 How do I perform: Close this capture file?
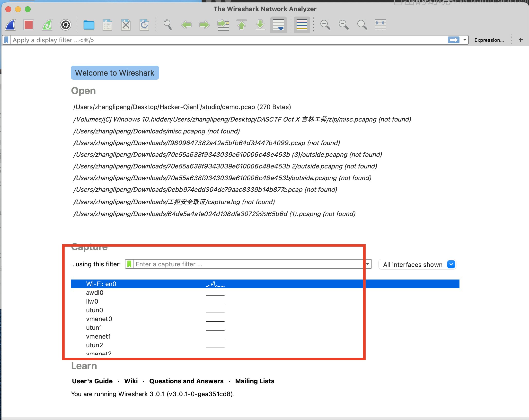click(x=126, y=25)
